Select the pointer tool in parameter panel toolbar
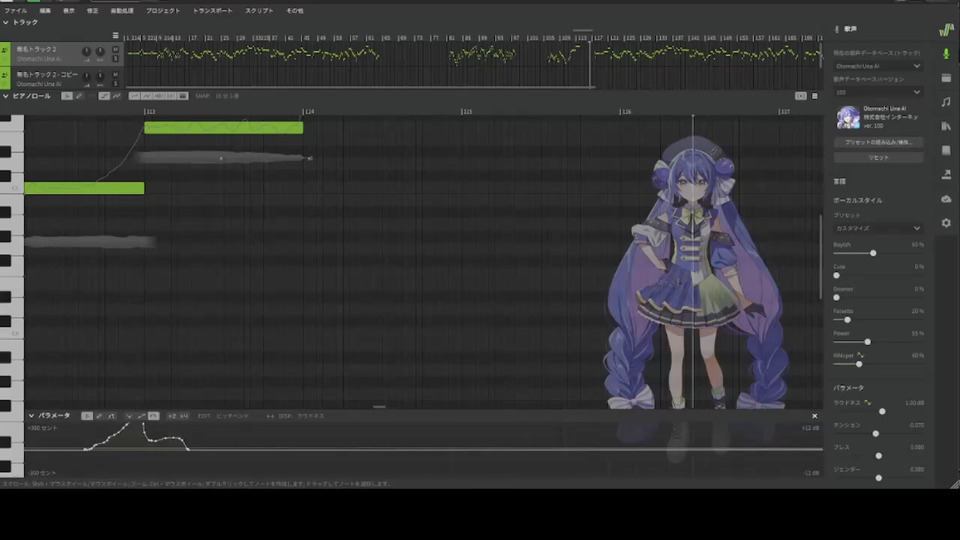Image resolution: width=960 pixels, height=540 pixels. coord(87,416)
